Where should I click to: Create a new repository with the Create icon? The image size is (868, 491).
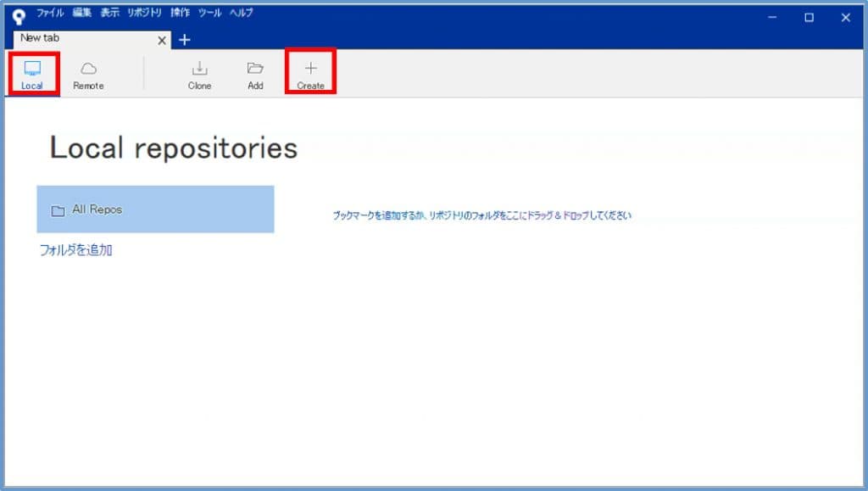[310, 75]
